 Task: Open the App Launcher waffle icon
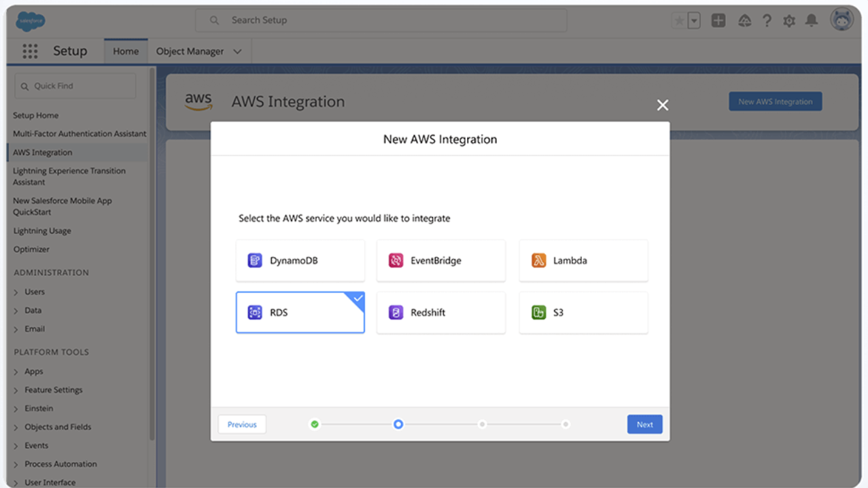click(29, 50)
